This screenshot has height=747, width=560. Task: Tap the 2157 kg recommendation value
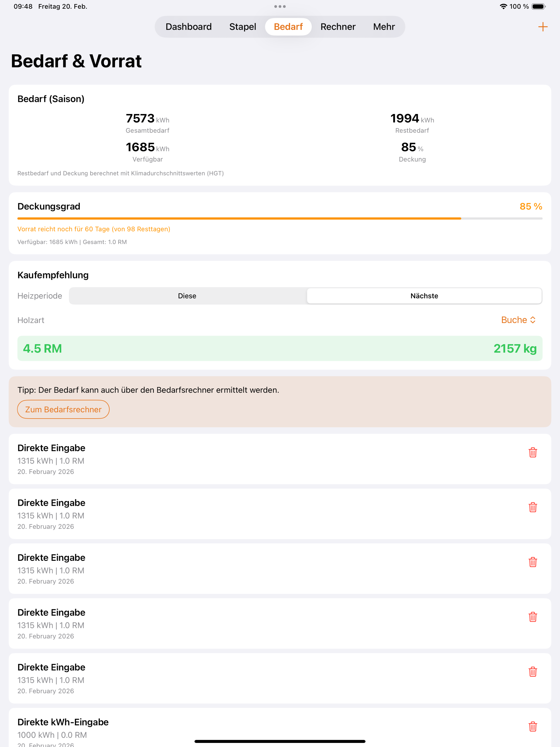[x=515, y=349]
